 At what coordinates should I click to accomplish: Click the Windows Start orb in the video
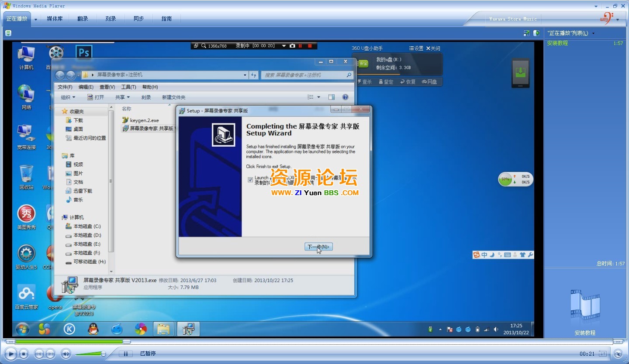22,329
